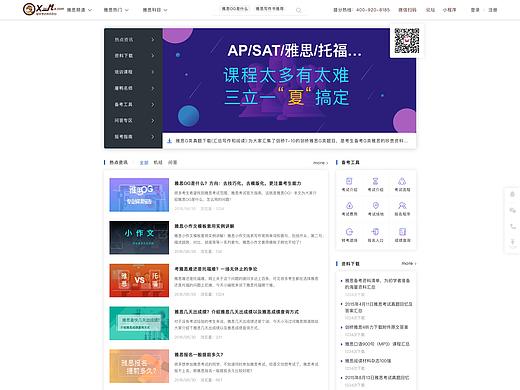The image size is (520, 390).
Task: Click the phone icon in the floating side toolbar
Action: coord(513,226)
